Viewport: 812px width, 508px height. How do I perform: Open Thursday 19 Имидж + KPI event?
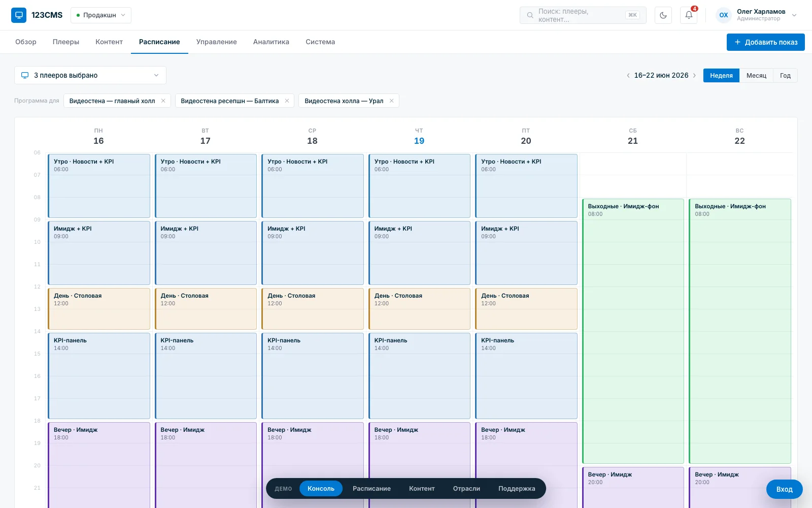click(x=420, y=253)
